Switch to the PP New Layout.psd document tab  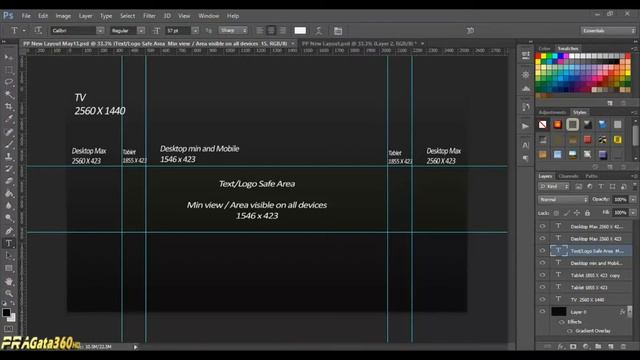360,43
